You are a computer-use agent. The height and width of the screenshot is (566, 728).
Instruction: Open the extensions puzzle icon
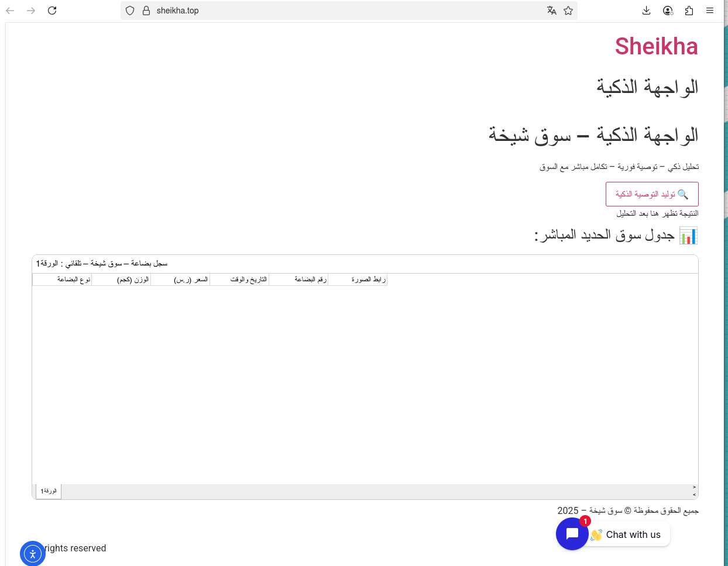pos(689,11)
